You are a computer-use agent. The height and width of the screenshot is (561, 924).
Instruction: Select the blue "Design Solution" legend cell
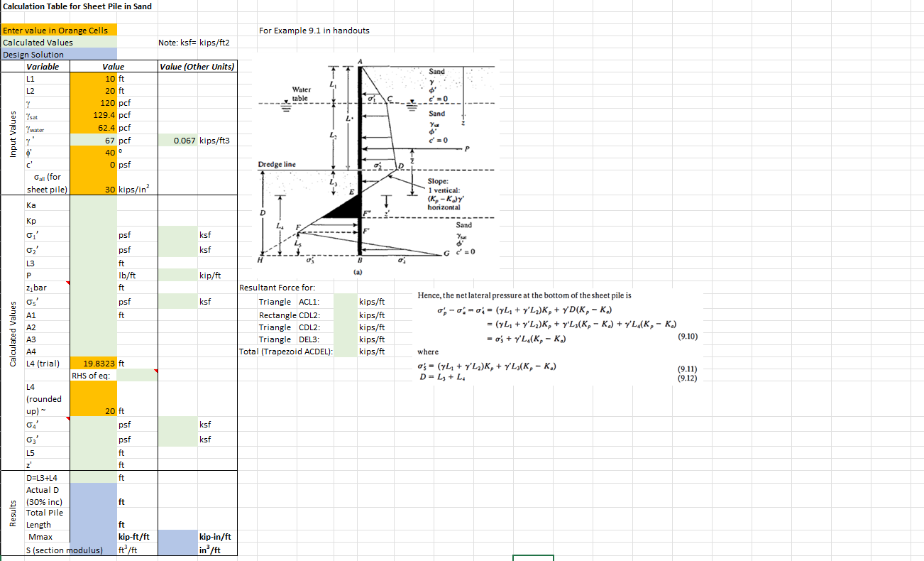(60, 55)
